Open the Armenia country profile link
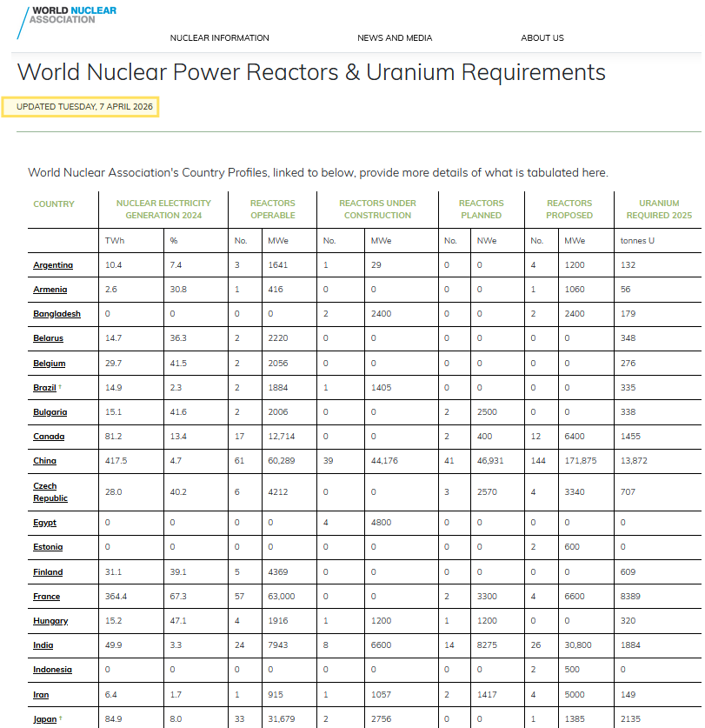Viewport: 705px width, 728px height. tap(50, 290)
